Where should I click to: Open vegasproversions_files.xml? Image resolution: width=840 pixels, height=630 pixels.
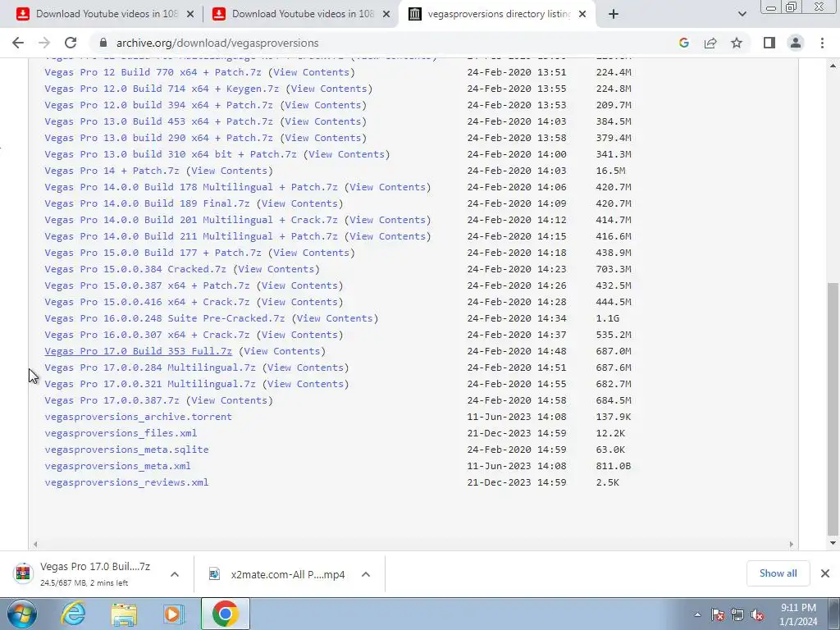pyautogui.click(x=121, y=433)
